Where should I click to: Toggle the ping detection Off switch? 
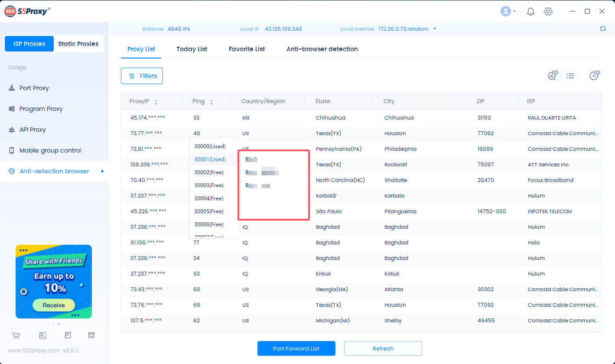552,76
